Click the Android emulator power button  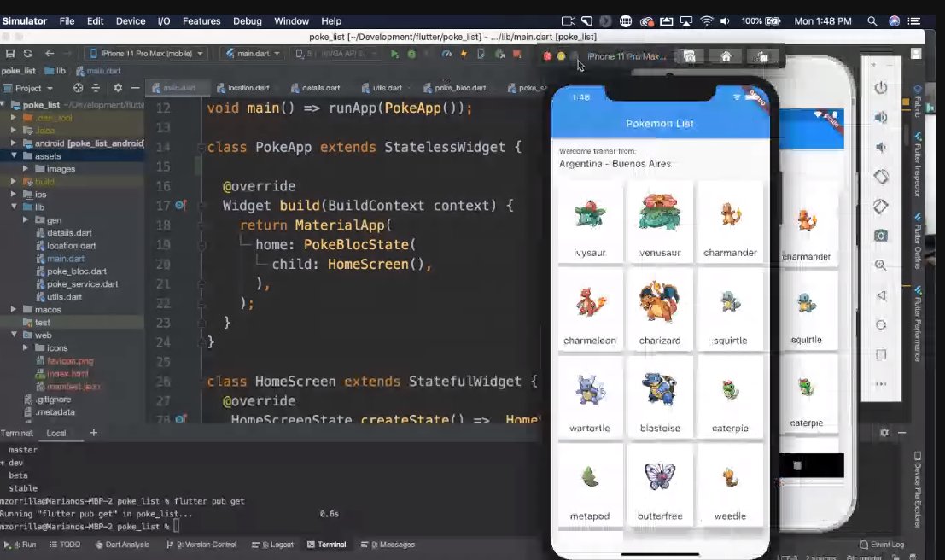pyautogui.click(x=880, y=87)
